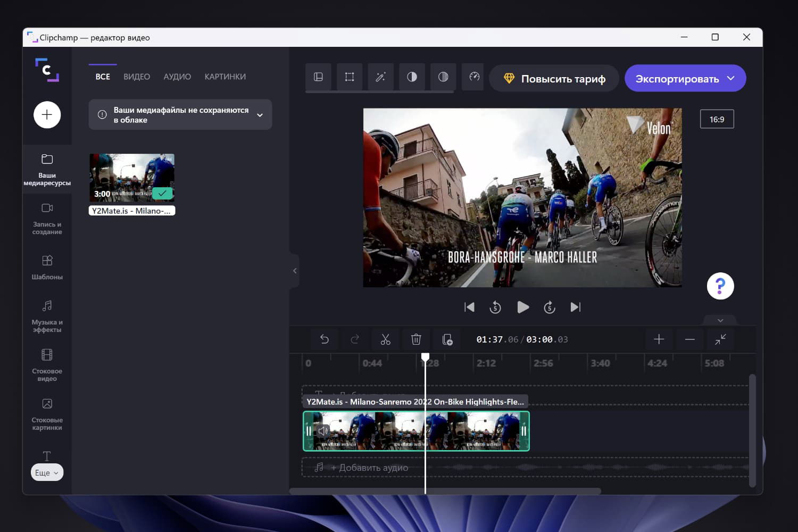Select the Y2Mate.is media thumbnail

[132, 178]
